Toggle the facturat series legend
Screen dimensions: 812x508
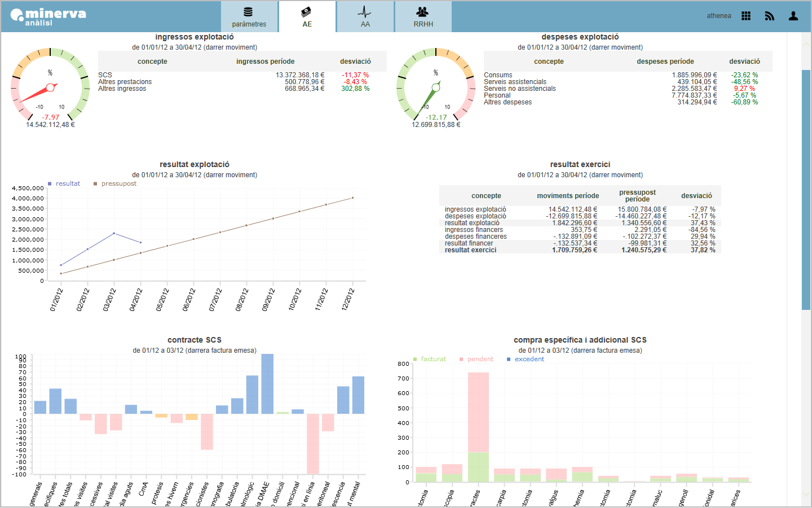(430, 359)
